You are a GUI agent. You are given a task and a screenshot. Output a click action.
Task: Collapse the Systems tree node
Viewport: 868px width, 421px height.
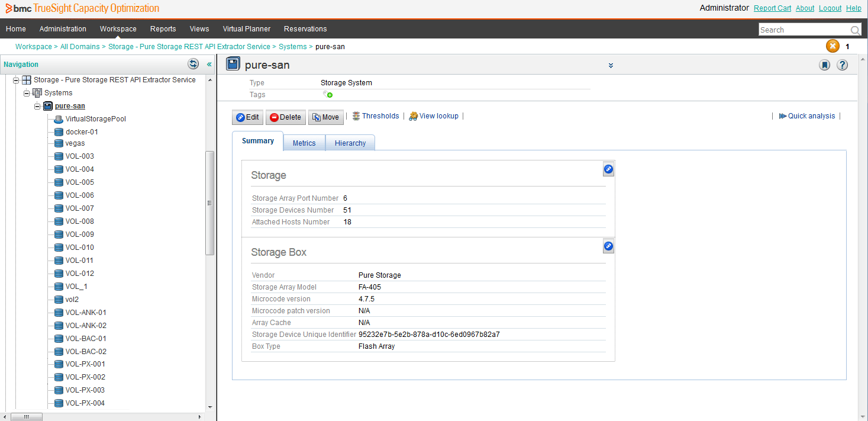tap(27, 93)
